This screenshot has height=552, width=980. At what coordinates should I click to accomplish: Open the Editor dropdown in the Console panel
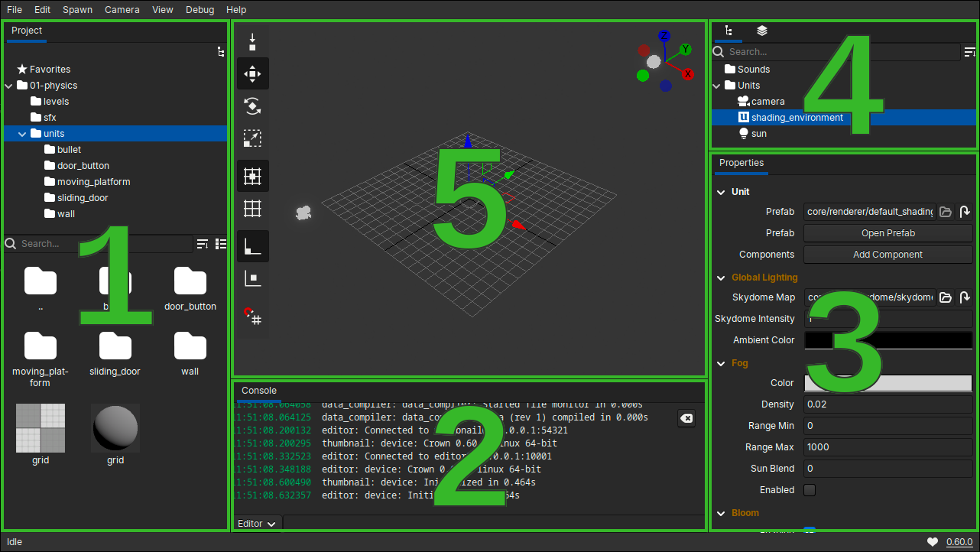click(256, 523)
